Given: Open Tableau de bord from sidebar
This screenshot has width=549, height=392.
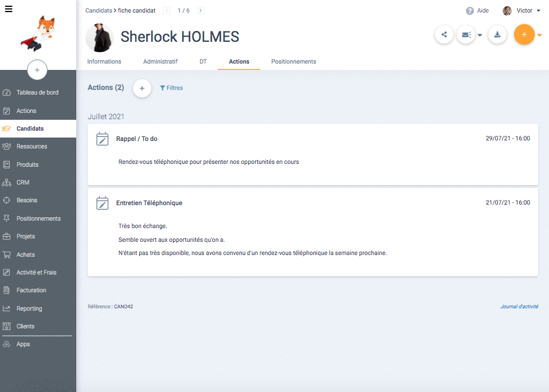Looking at the screenshot, I should pyautogui.click(x=38, y=92).
